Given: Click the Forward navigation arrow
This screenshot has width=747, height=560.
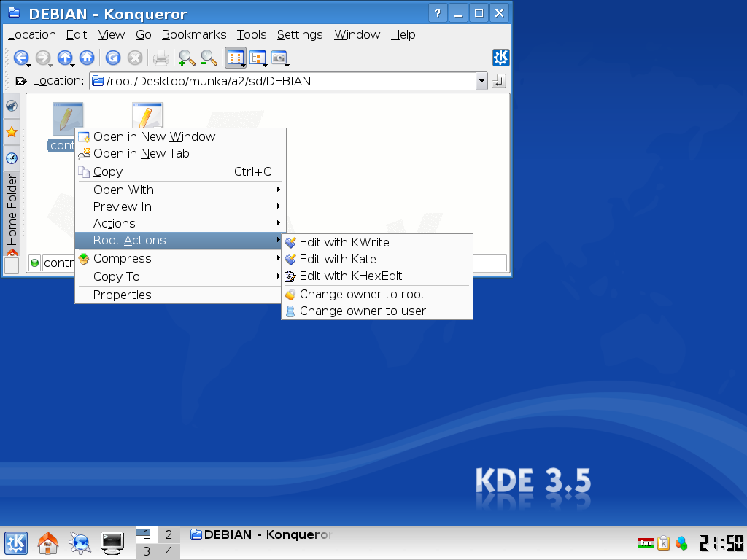Looking at the screenshot, I should pyautogui.click(x=43, y=58).
